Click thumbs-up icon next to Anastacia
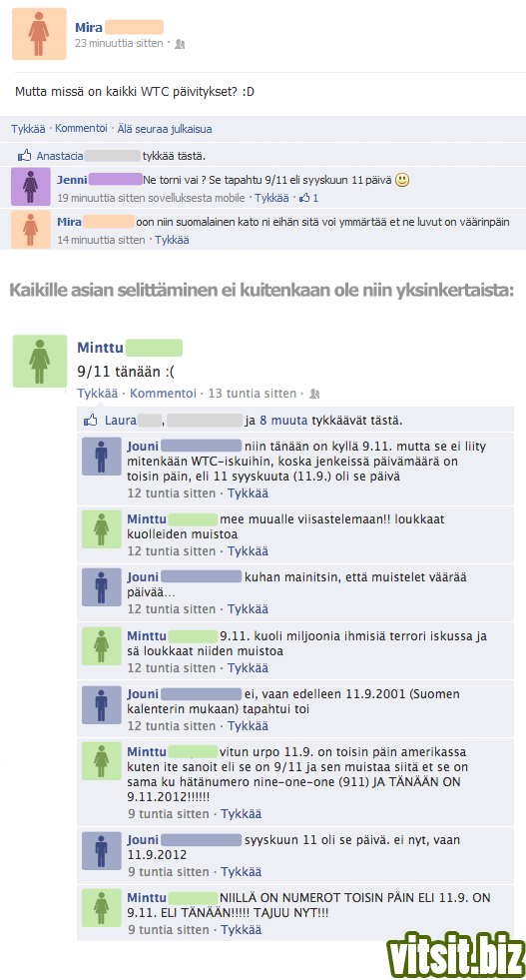Viewport: 526px width, 980px height. point(24,156)
